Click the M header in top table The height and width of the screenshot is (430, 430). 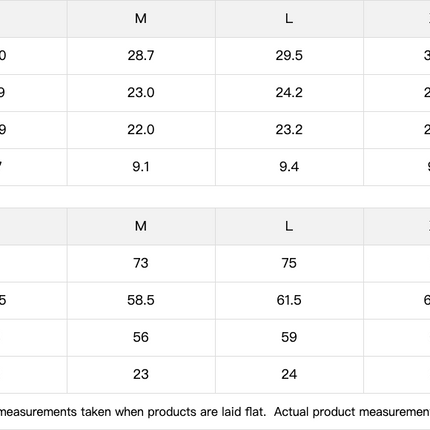(141, 19)
